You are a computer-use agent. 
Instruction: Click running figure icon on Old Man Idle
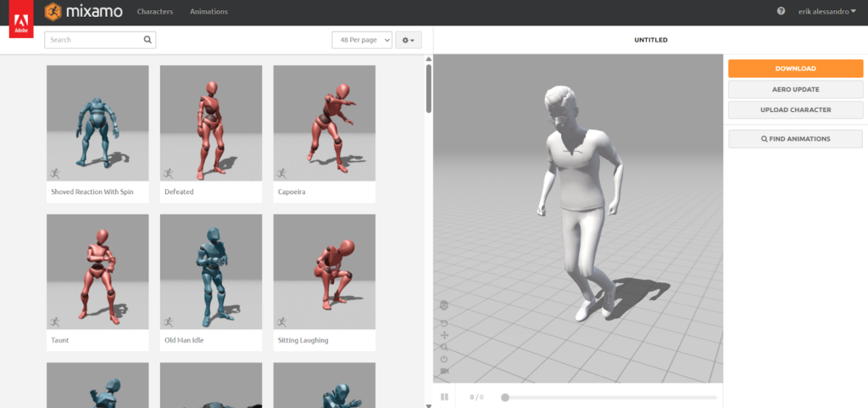coord(168,321)
